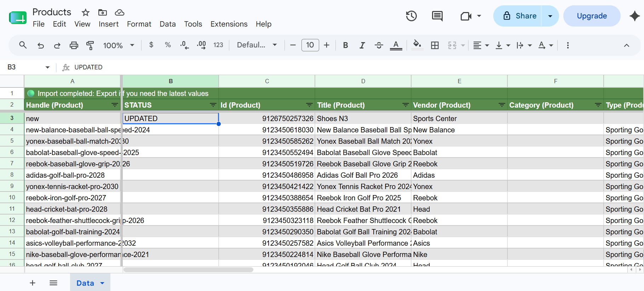644x291 pixels.
Task: Redo the last action
Action: tap(57, 45)
